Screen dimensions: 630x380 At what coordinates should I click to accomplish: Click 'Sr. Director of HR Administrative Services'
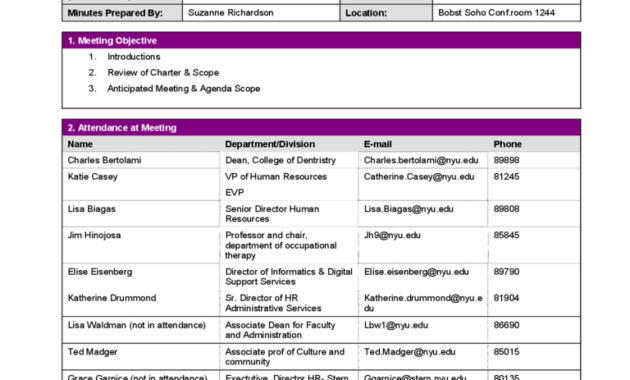point(273,303)
